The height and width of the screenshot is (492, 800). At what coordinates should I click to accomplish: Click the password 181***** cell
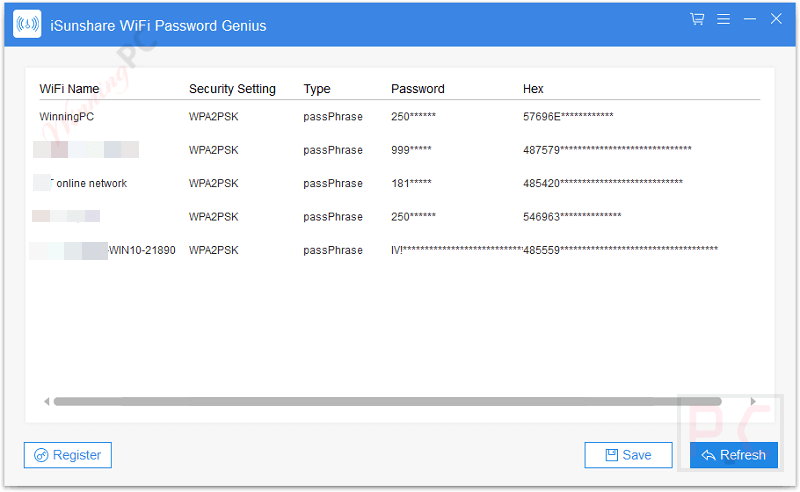(x=411, y=183)
